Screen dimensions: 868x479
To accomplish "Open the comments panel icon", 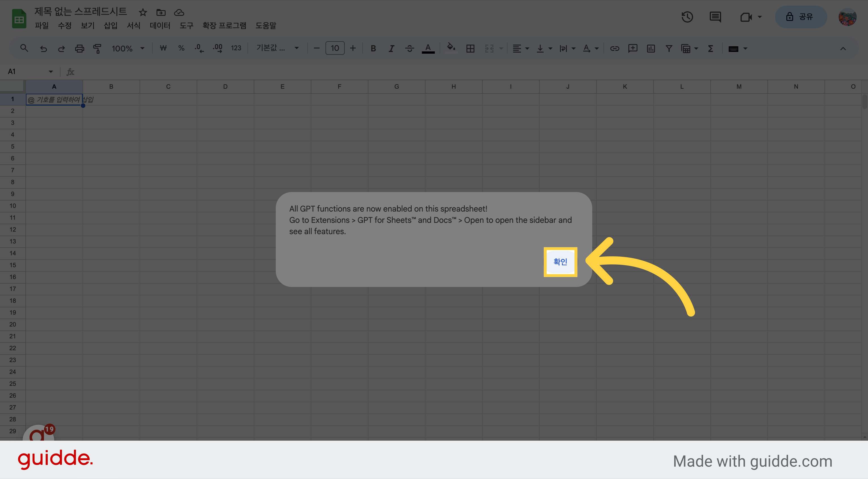I will pos(715,17).
